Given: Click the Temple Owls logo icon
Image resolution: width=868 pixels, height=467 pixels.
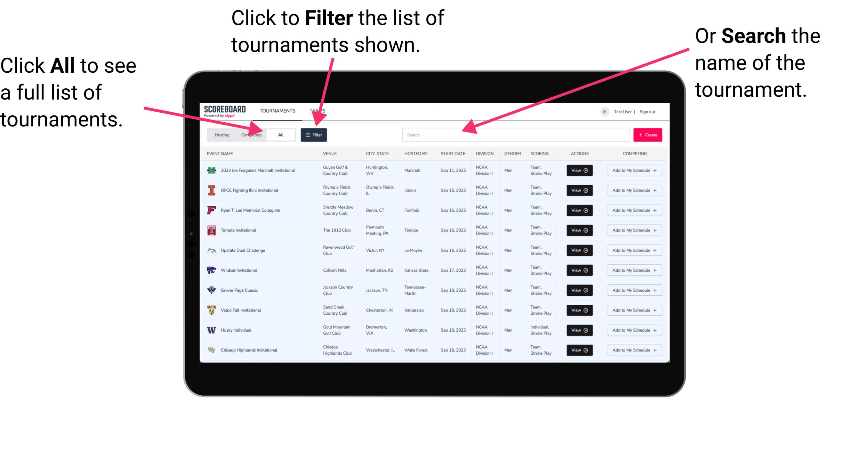Looking at the screenshot, I should 211,230.
